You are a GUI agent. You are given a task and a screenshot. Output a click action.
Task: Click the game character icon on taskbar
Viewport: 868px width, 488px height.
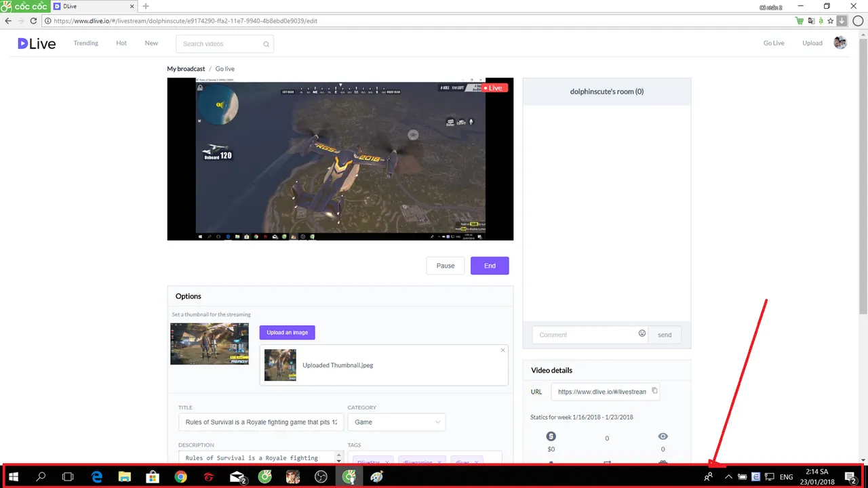point(293,477)
